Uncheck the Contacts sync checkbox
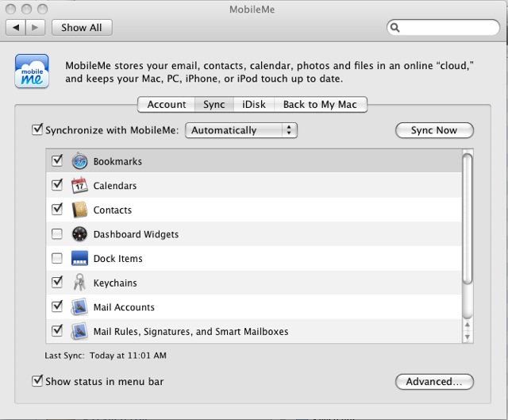508x420 pixels. point(57,209)
